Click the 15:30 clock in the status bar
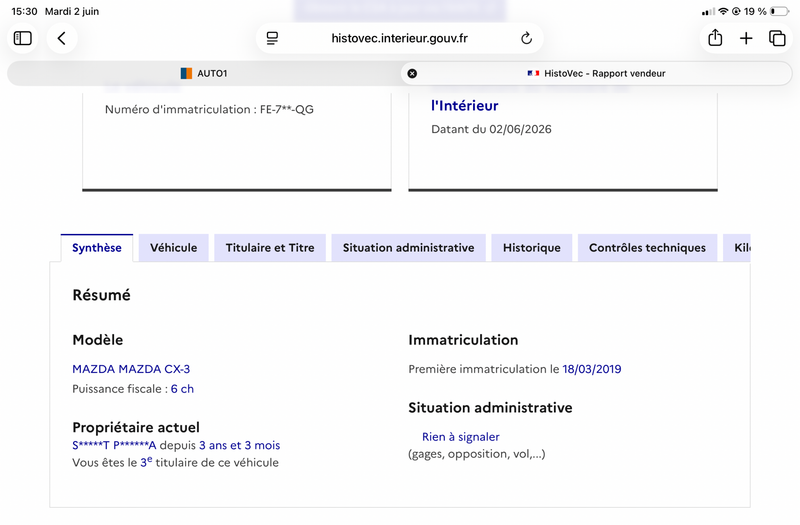The image size is (800, 525). coord(24,11)
